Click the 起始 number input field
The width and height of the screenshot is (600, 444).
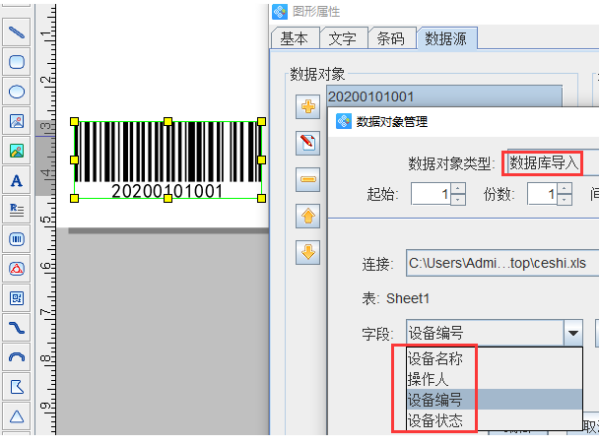431,194
